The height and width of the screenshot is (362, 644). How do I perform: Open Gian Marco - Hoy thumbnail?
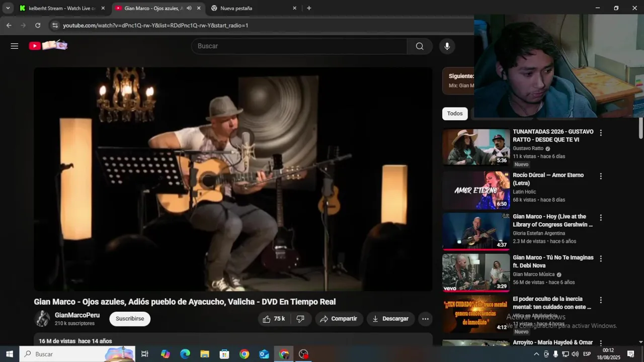(476, 231)
